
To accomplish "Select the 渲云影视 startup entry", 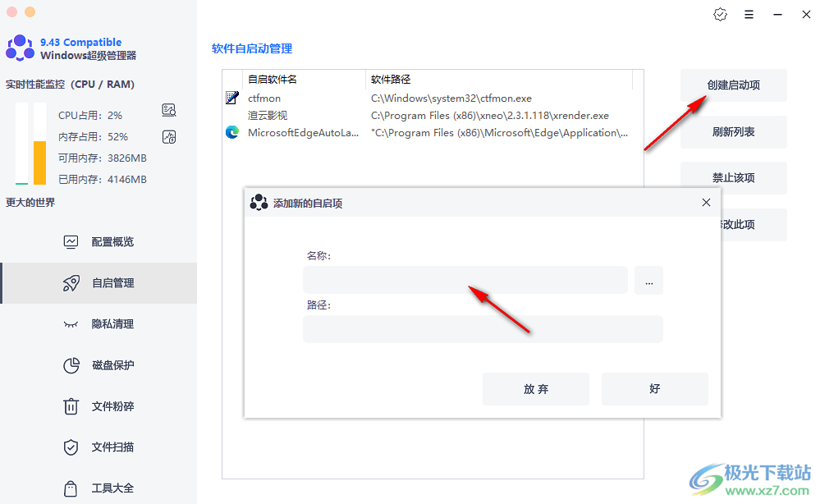I will coord(433,115).
